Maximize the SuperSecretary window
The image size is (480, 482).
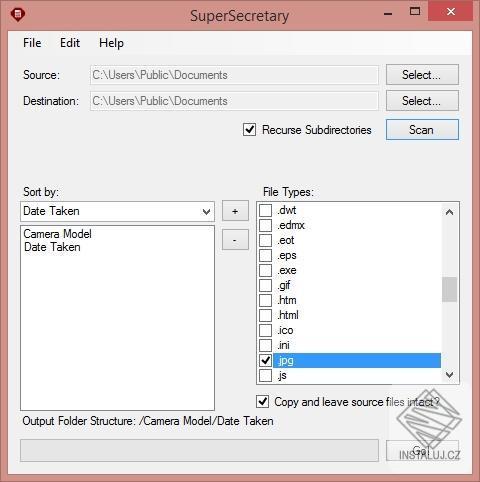pos(415,11)
